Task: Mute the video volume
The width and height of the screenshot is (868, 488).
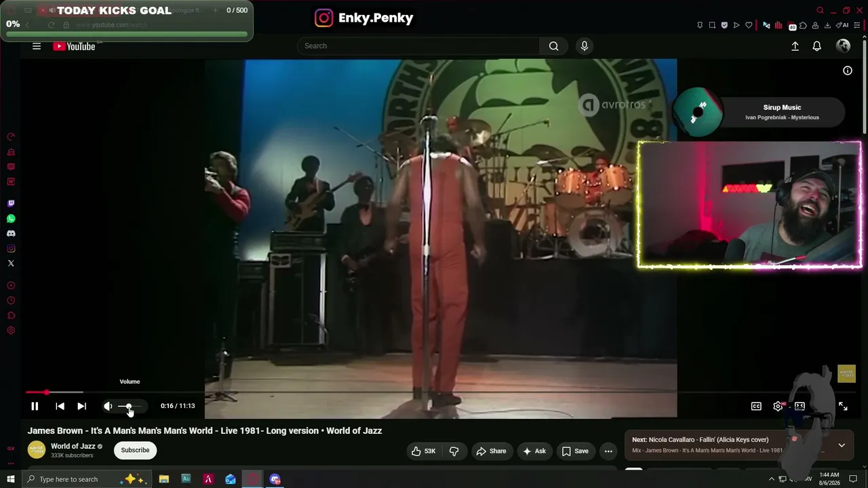Action: pyautogui.click(x=108, y=406)
